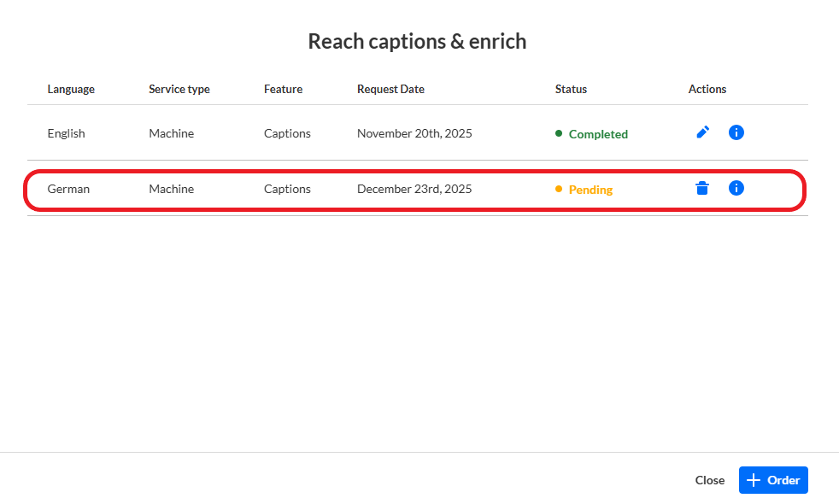The image size is (839, 504).
Task: Click the edit pencil icon for English captions
Action: coord(702,132)
